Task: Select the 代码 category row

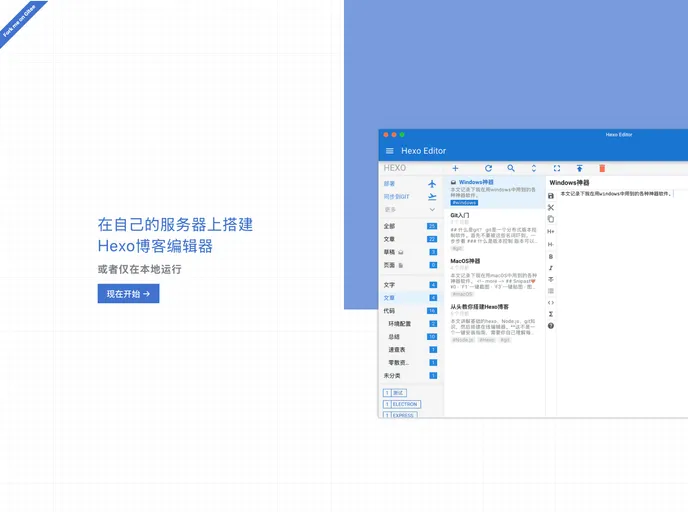Action: 410,311
